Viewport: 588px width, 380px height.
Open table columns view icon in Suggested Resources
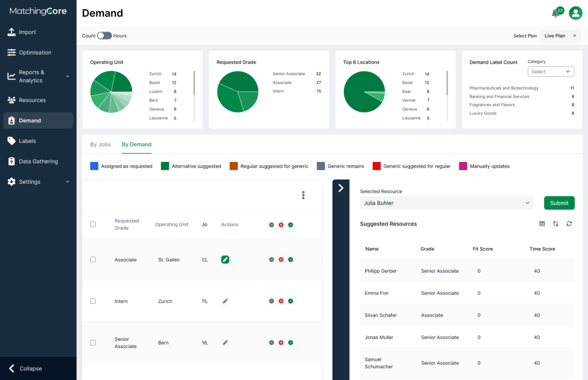pyautogui.click(x=542, y=224)
